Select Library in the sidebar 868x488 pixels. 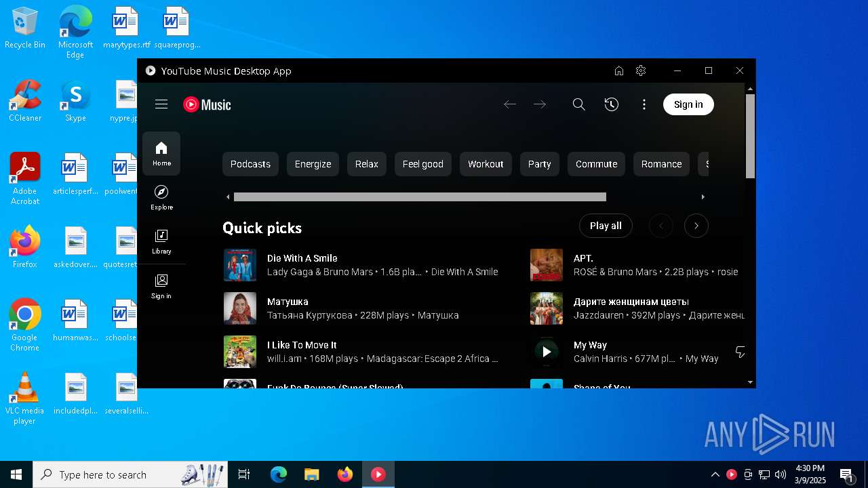(161, 242)
